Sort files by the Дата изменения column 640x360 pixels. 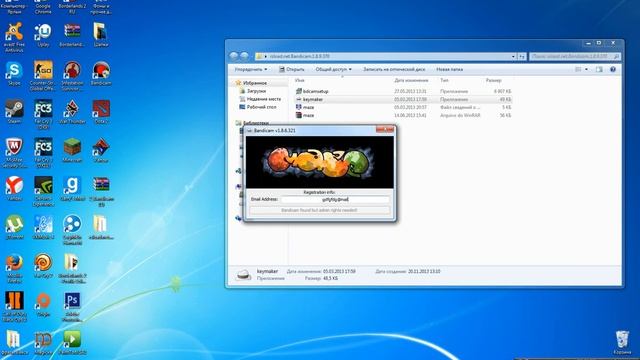point(411,80)
